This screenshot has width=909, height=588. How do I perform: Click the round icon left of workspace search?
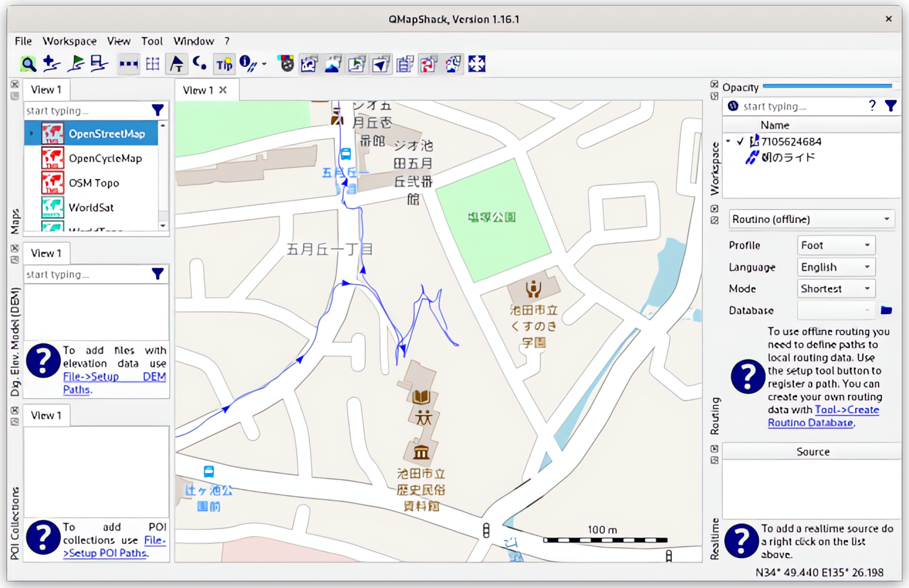tap(733, 106)
